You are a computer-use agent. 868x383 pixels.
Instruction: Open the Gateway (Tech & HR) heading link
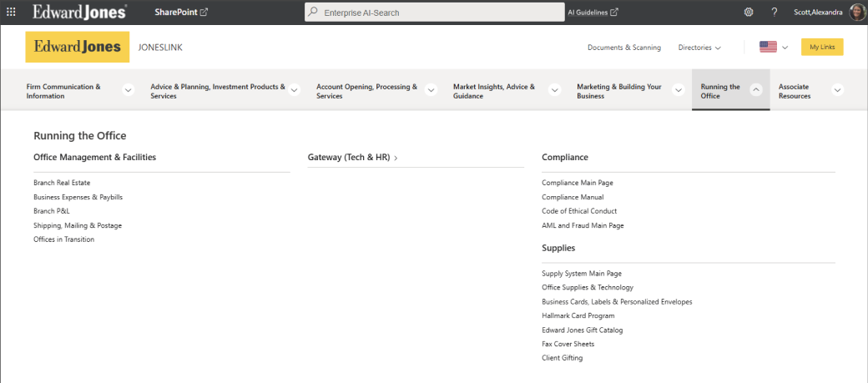coord(352,158)
